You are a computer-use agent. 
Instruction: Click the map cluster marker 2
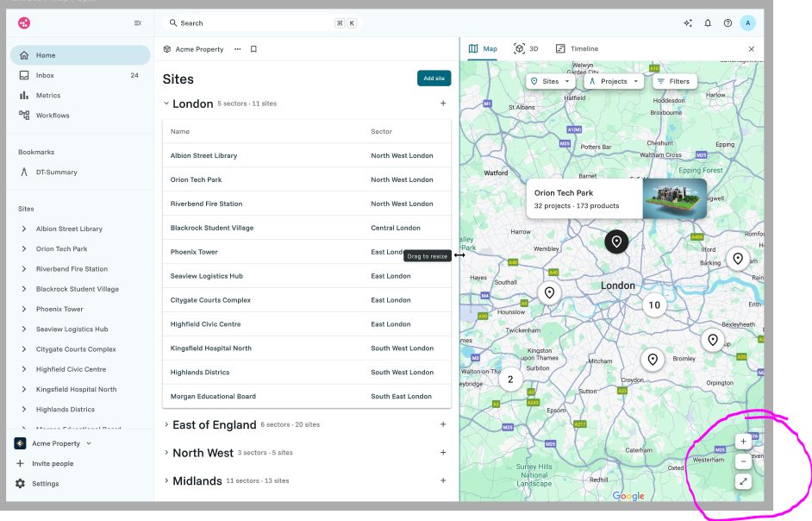[510, 380]
